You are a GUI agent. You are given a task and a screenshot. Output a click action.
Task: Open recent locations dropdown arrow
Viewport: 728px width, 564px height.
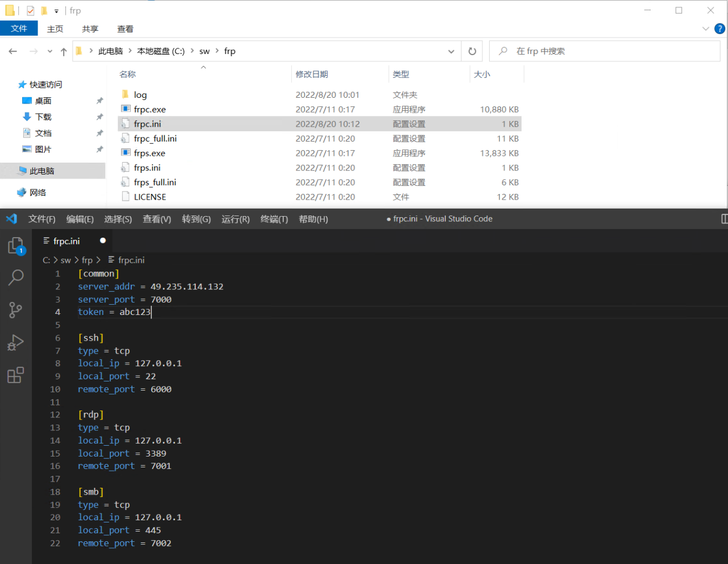[x=50, y=52]
